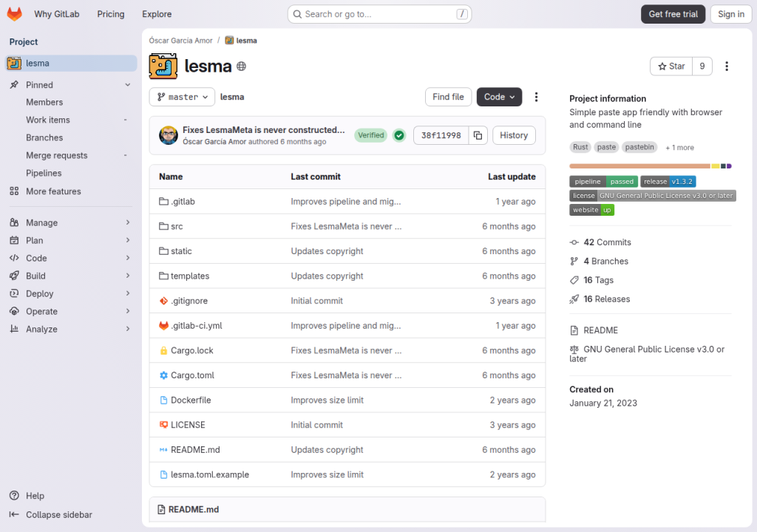Expand the Manage sidebar section
The width and height of the screenshot is (757, 532).
coord(70,222)
